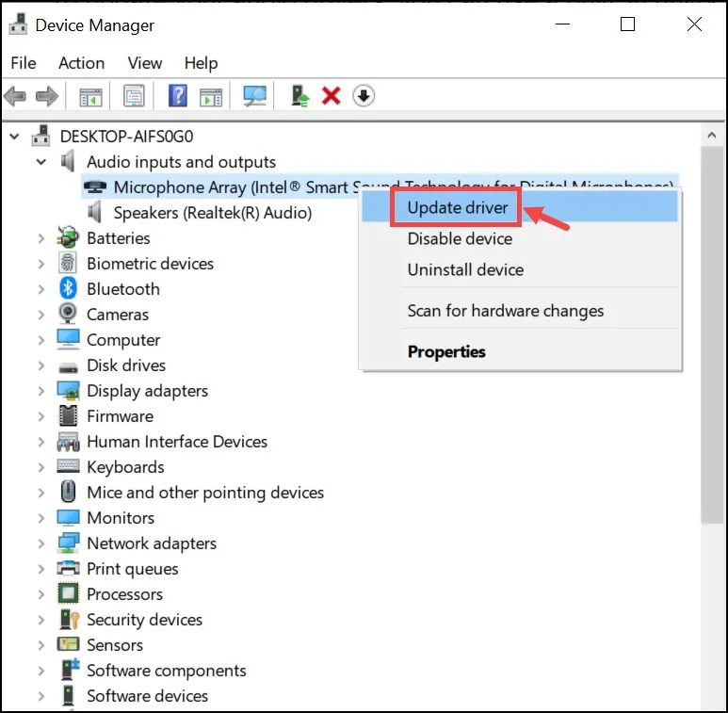Select Speakers (Realtek(R) Audio) device

(213, 213)
